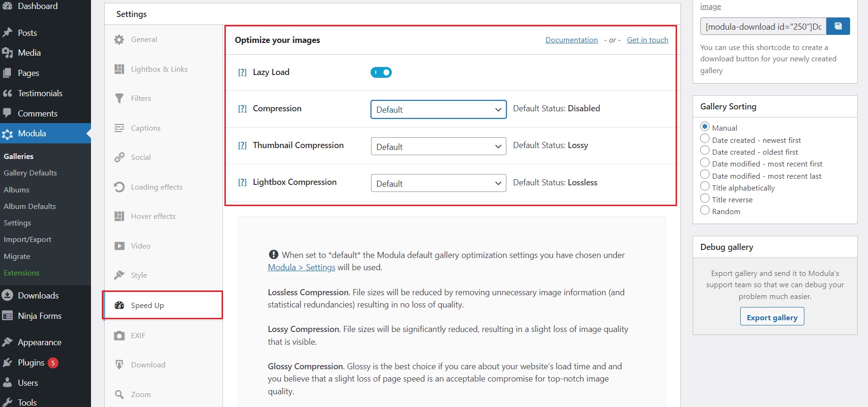Viewport: 868px width, 407px height.
Task: Click the copy shortcode icon button
Action: pyautogui.click(x=838, y=26)
